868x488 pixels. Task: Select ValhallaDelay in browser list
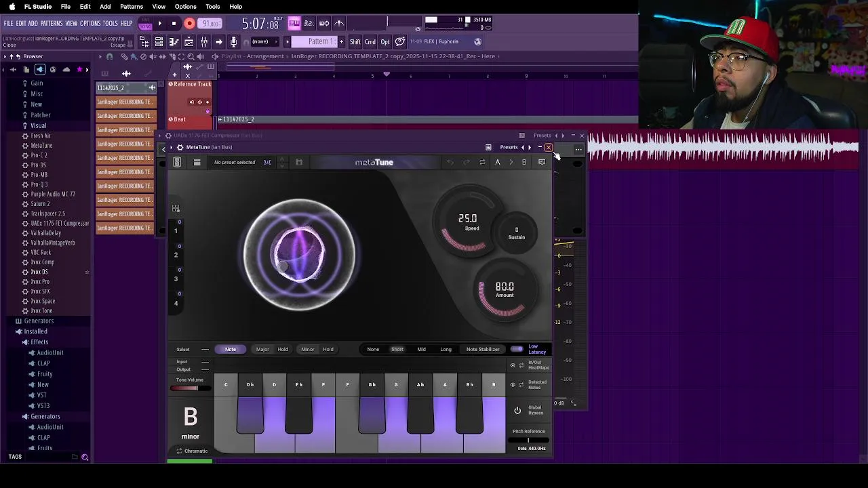click(45, 232)
